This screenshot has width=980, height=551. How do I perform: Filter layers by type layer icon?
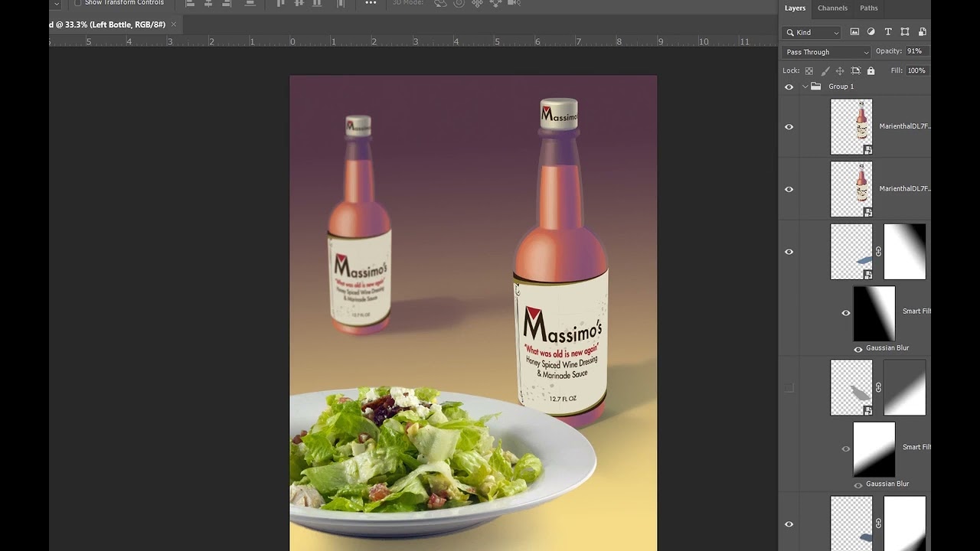(x=888, y=32)
